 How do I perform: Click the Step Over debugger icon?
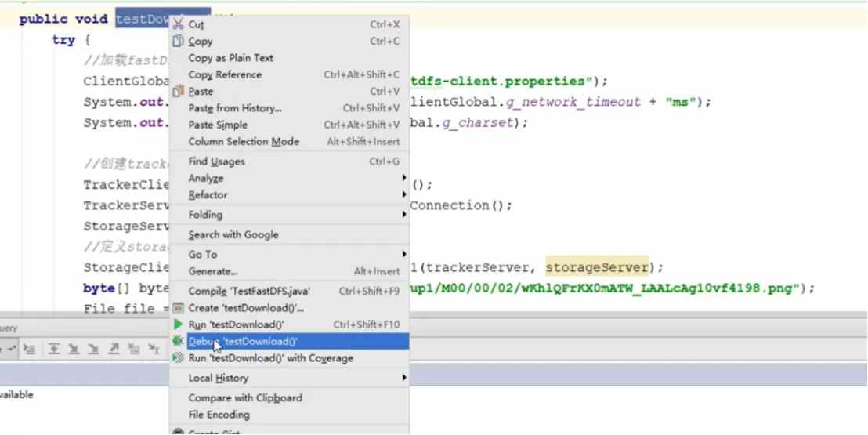pyautogui.click(x=54, y=349)
